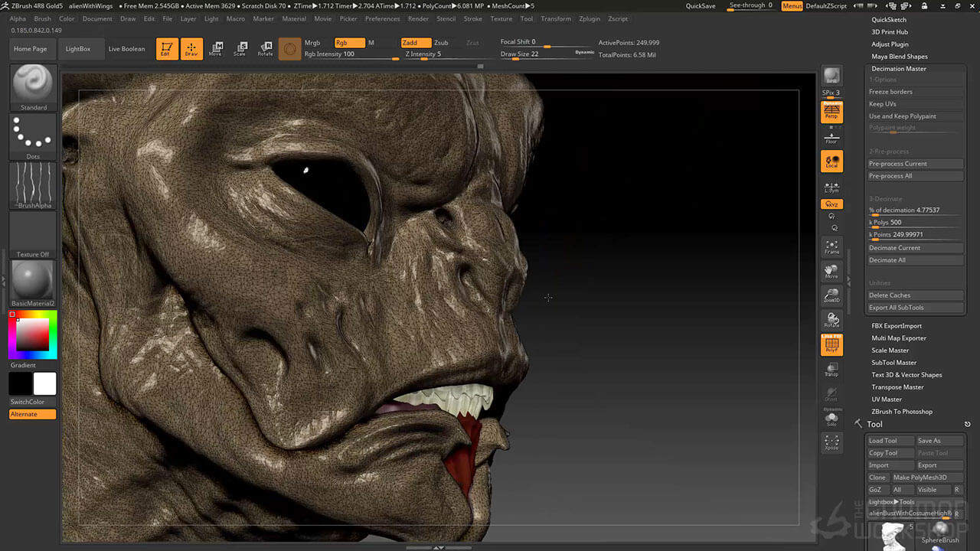Image resolution: width=980 pixels, height=551 pixels.
Task: Select the Standard brush thumbnail
Action: pos(33,84)
